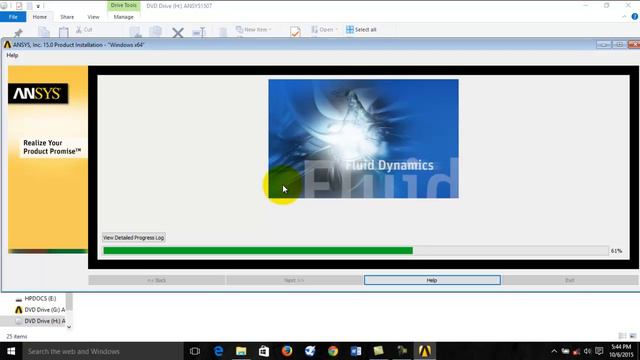Screen dimensions: 640x360
Task: Click the Fluid Dynamics splash image
Action: (363, 139)
